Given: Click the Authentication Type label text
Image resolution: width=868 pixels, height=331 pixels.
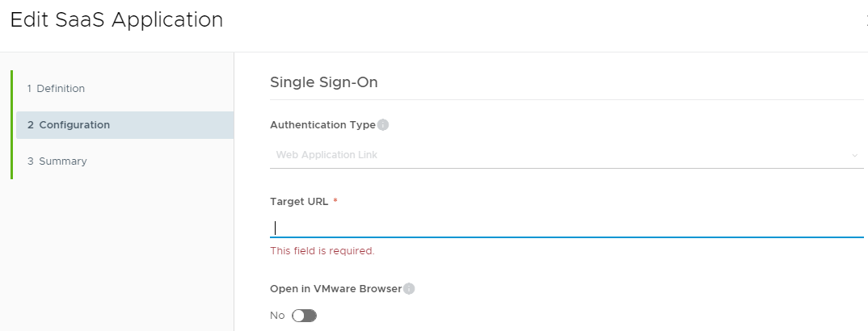Looking at the screenshot, I should [x=322, y=125].
